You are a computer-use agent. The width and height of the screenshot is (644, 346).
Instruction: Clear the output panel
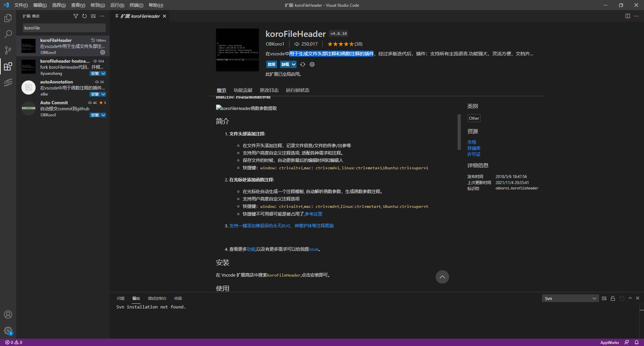(x=604, y=298)
